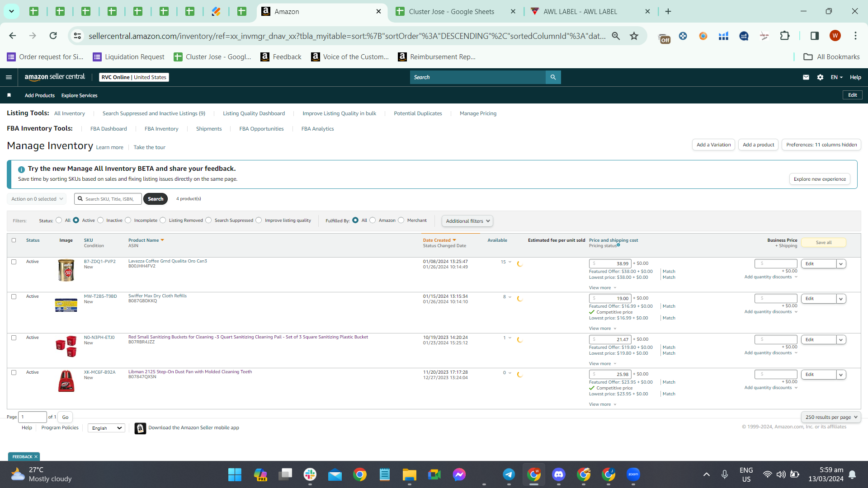Open Messenger from the taskbar
Image resolution: width=868 pixels, height=488 pixels.
pos(459,474)
